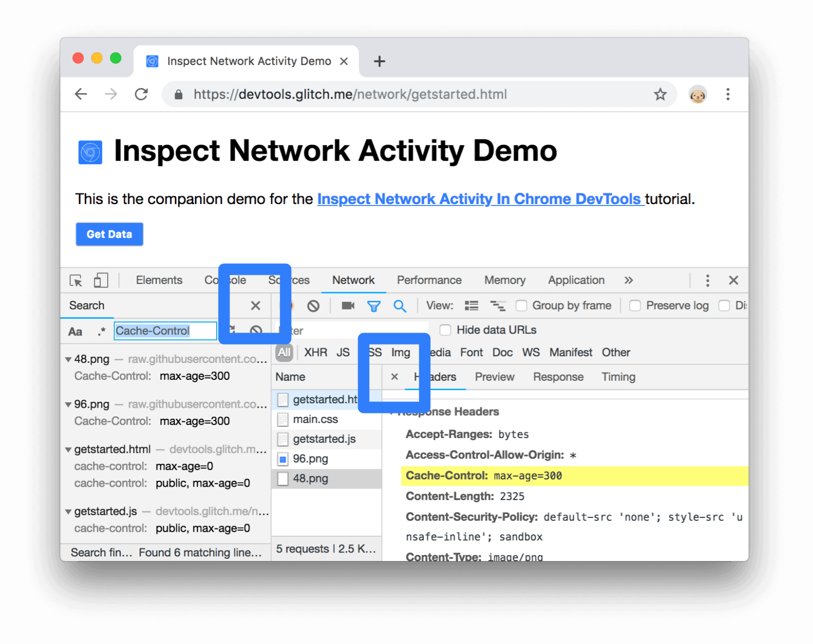Image resolution: width=813 pixels, height=644 pixels.
Task: Collapse getstarted.html search result group
Action: [x=68, y=450]
